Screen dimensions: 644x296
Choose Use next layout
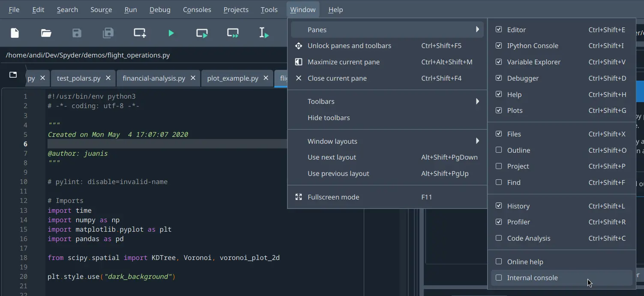(x=387, y=157)
